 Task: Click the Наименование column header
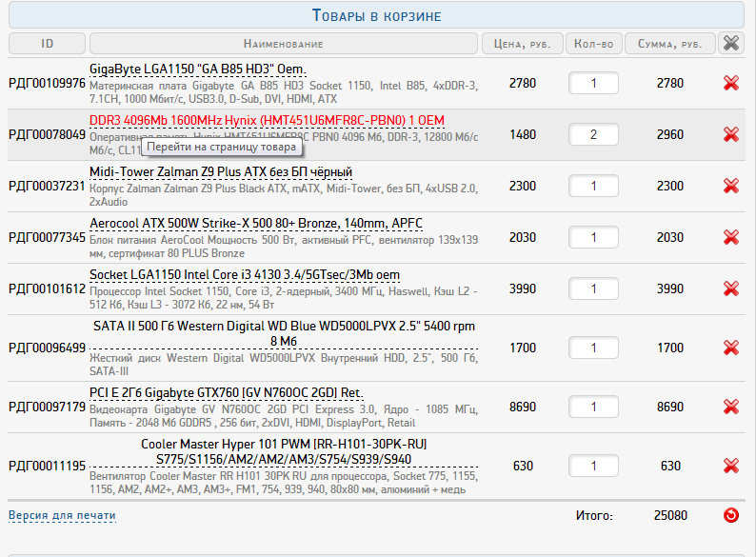tap(284, 44)
